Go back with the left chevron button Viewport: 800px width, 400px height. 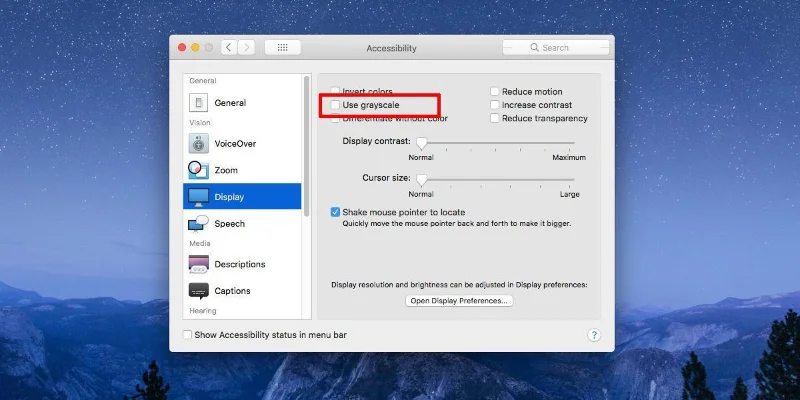(229, 47)
